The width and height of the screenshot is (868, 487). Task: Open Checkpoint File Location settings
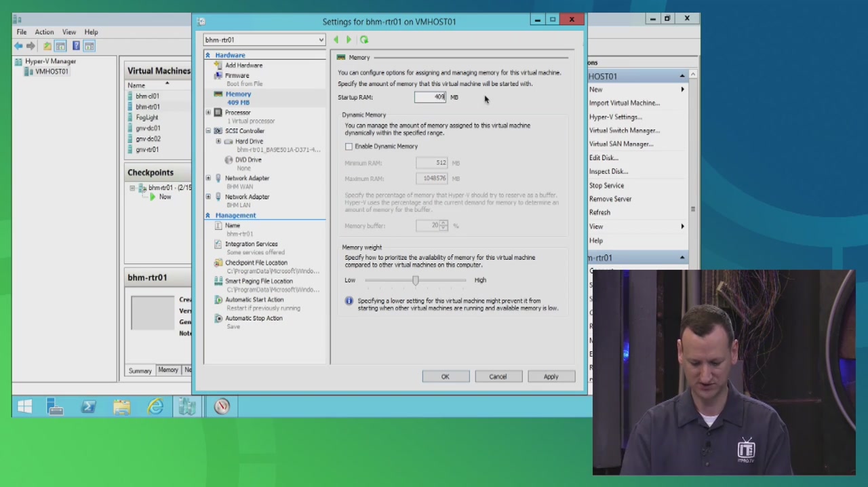point(256,262)
